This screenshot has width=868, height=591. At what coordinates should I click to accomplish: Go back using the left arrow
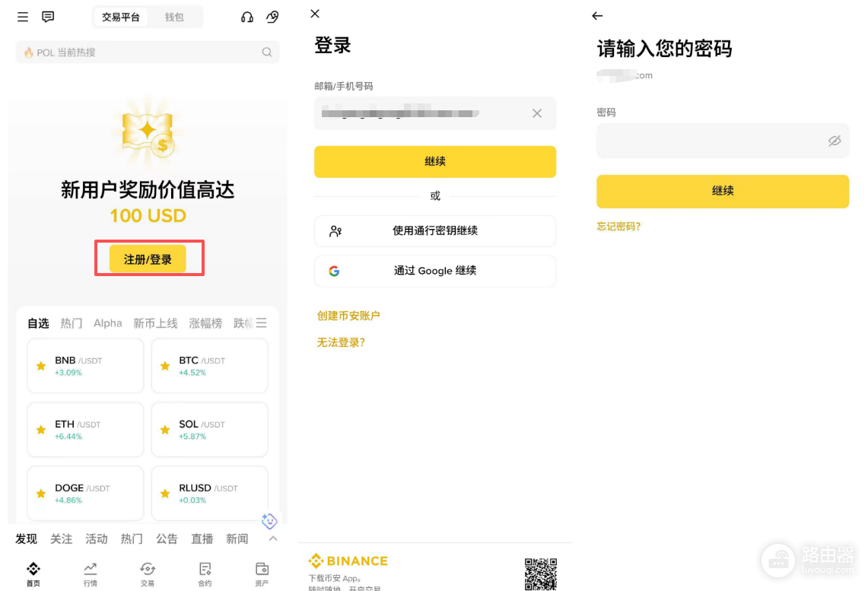pyautogui.click(x=597, y=16)
